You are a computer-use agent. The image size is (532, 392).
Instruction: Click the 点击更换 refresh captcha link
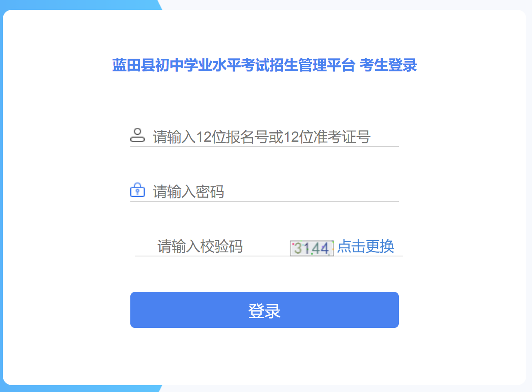click(x=366, y=247)
